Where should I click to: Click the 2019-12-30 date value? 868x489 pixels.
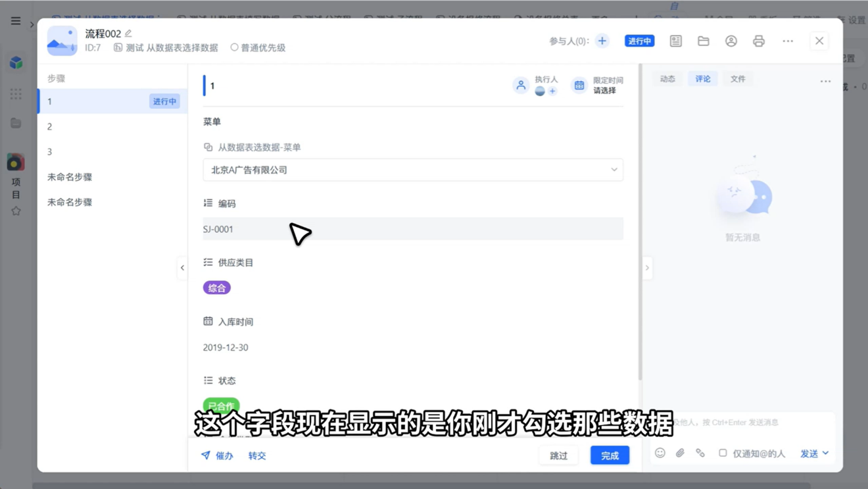226,347
